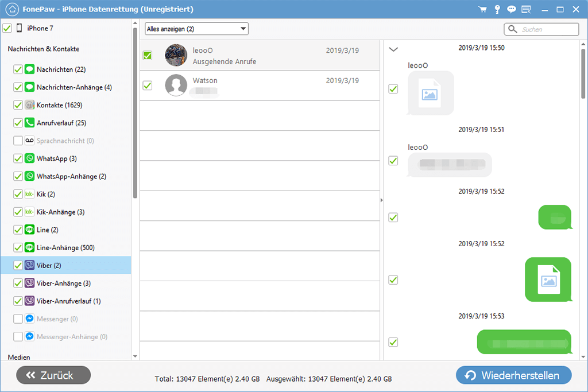Uncheck the iPhone 7 device checkbox
Viewport: 588px width, 392px height.
click(7, 28)
